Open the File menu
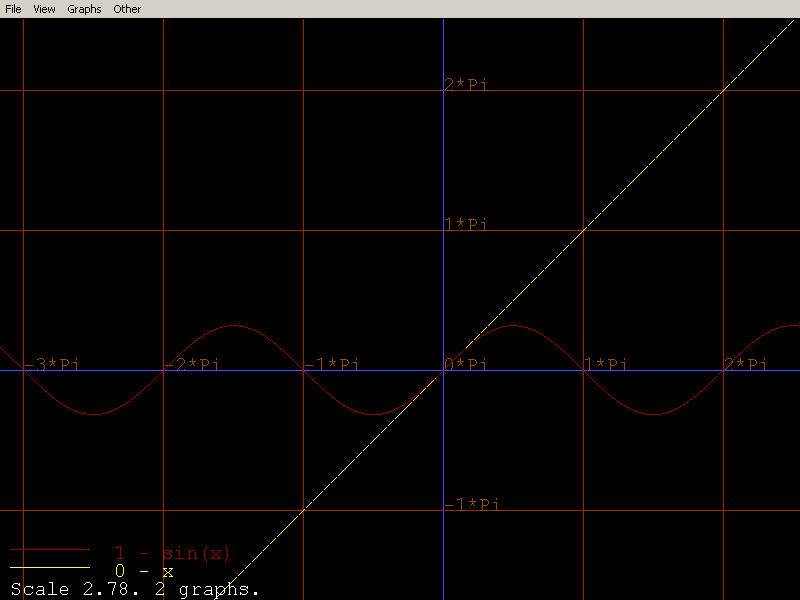Image resolution: width=800 pixels, height=600 pixels. click(13, 9)
